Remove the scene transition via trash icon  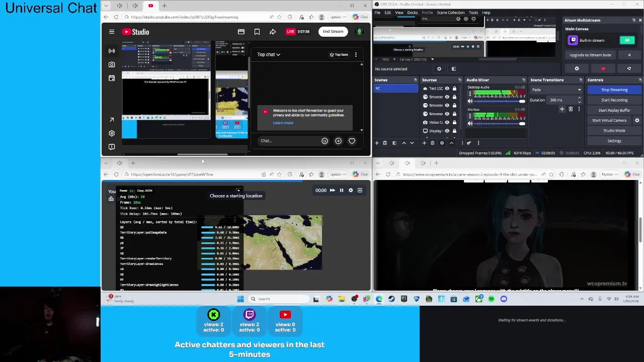click(571, 109)
